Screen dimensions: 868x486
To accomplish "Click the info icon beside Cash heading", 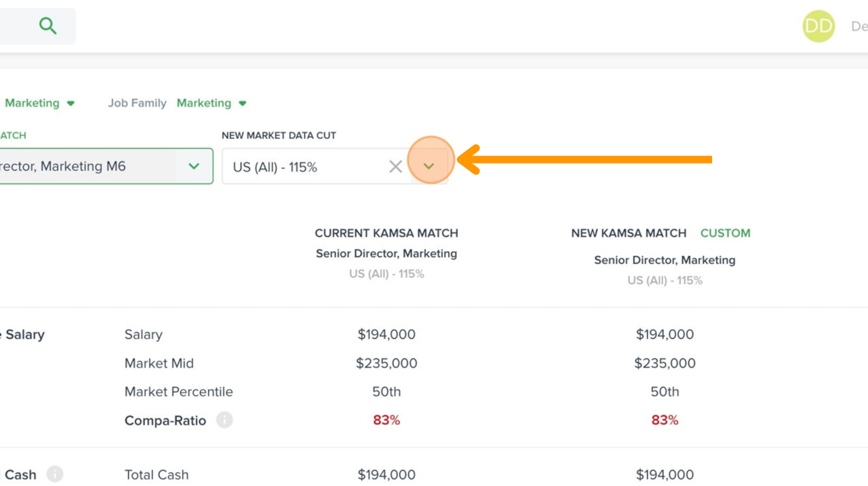I will (x=55, y=474).
